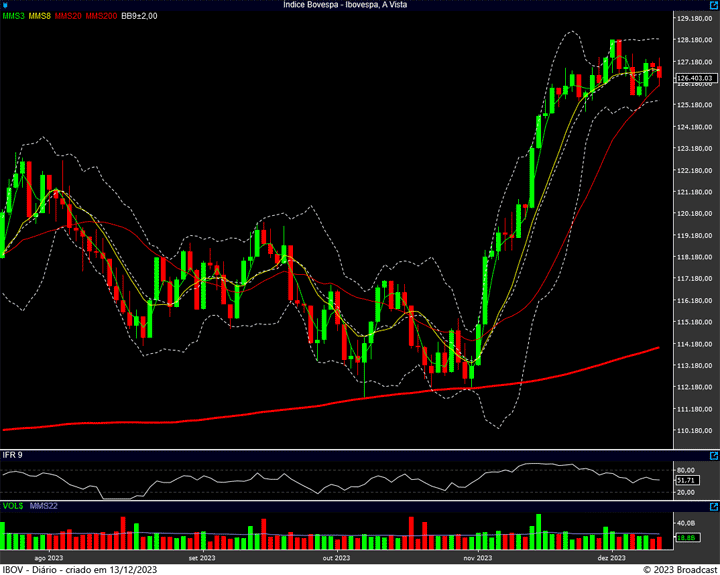Image resolution: width=720 pixels, height=575 pixels.
Task: Select the yellow MMS8 indicator label
Action: tap(40, 17)
